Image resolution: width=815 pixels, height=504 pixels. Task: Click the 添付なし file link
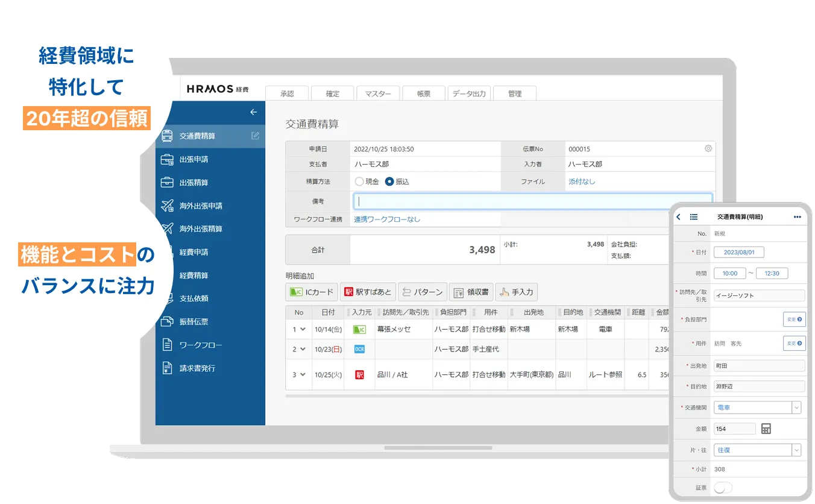[582, 181]
